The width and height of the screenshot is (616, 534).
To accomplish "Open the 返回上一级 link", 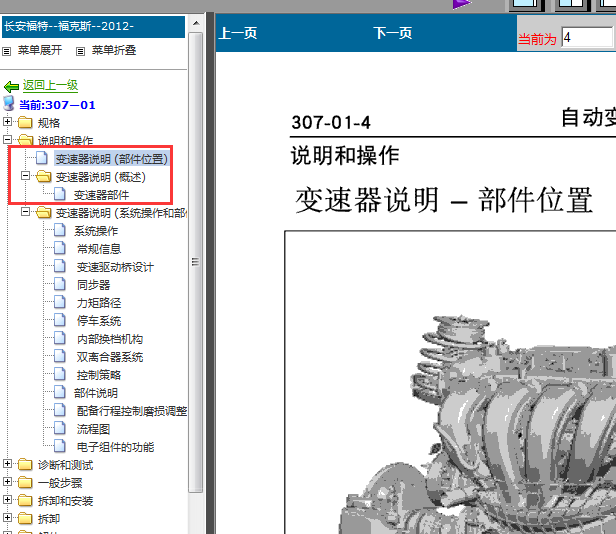I will pos(50,85).
